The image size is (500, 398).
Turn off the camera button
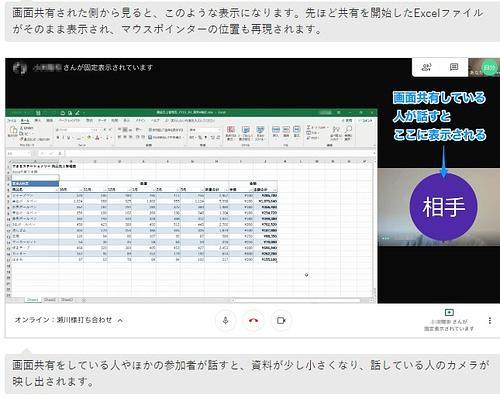click(x=281, y=320)
